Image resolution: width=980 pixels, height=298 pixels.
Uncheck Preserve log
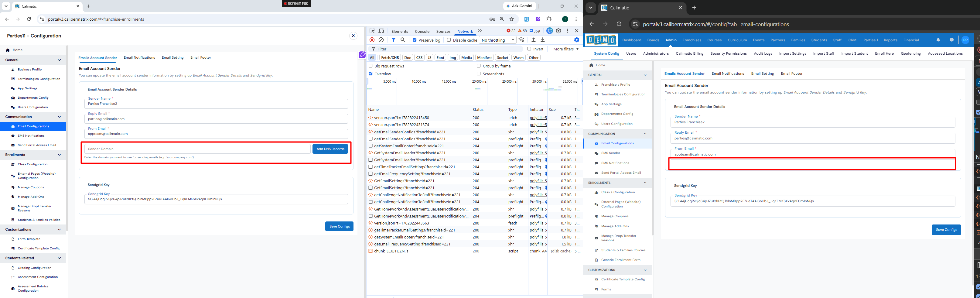point(415,40)
